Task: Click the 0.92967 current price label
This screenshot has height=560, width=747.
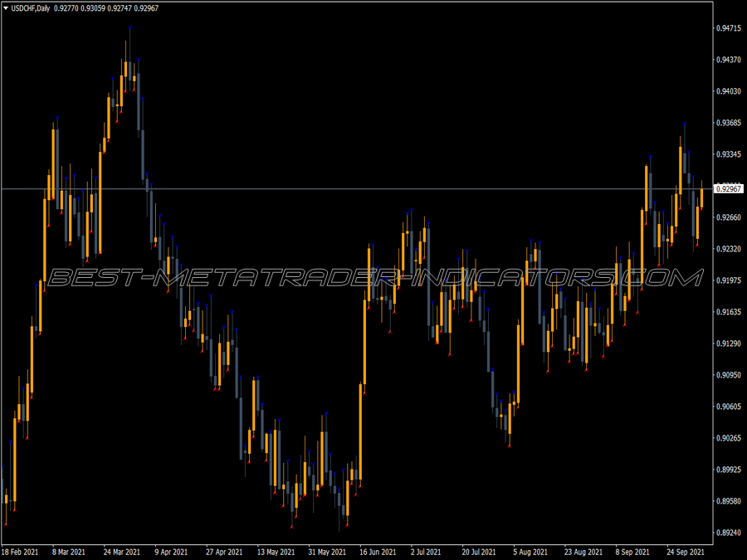Action: pos(729,189)
